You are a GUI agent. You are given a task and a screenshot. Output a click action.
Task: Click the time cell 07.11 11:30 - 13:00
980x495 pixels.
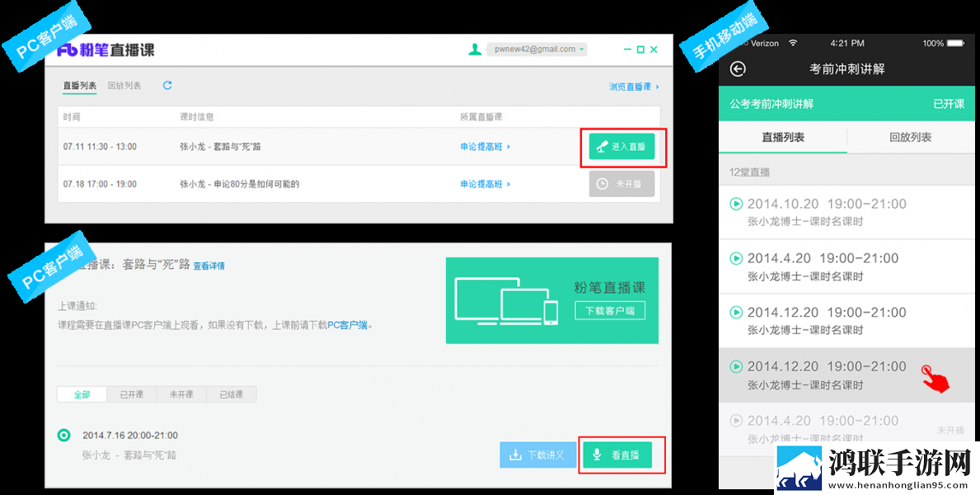tap(100, 146)
